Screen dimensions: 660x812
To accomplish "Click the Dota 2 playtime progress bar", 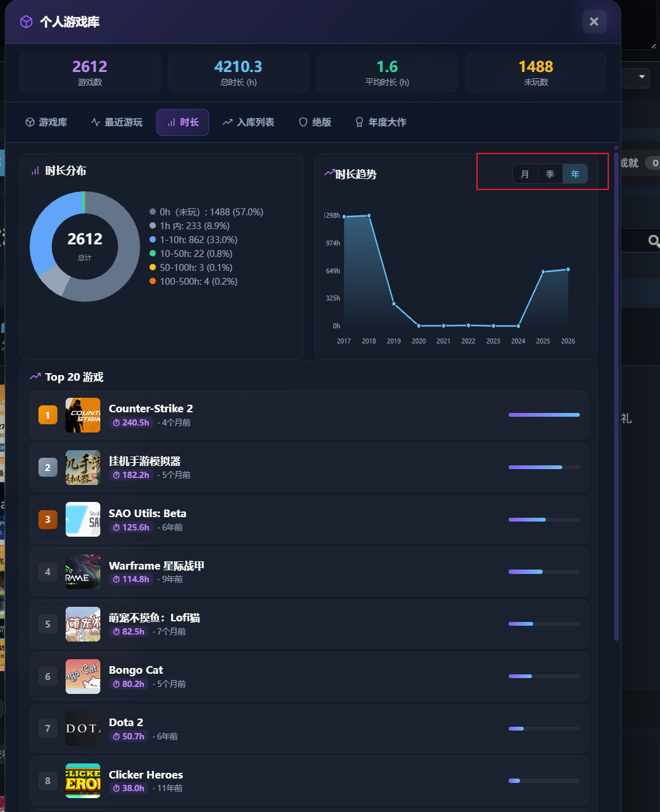I will click(x=544, y=729).
